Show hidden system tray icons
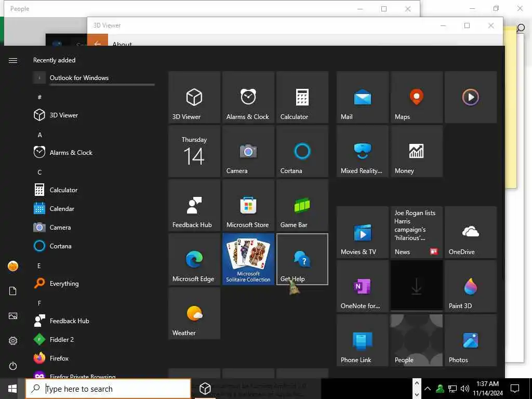Image resolution: width=532 pixels, height=399 pixels. pos(428,389)
